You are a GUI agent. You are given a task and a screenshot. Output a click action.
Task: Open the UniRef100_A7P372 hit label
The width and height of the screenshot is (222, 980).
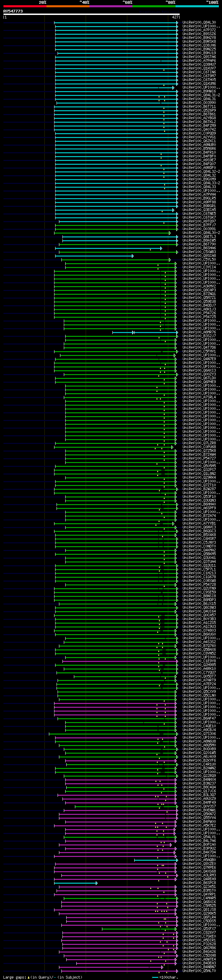pyautogui.click(x=199, y=30)
